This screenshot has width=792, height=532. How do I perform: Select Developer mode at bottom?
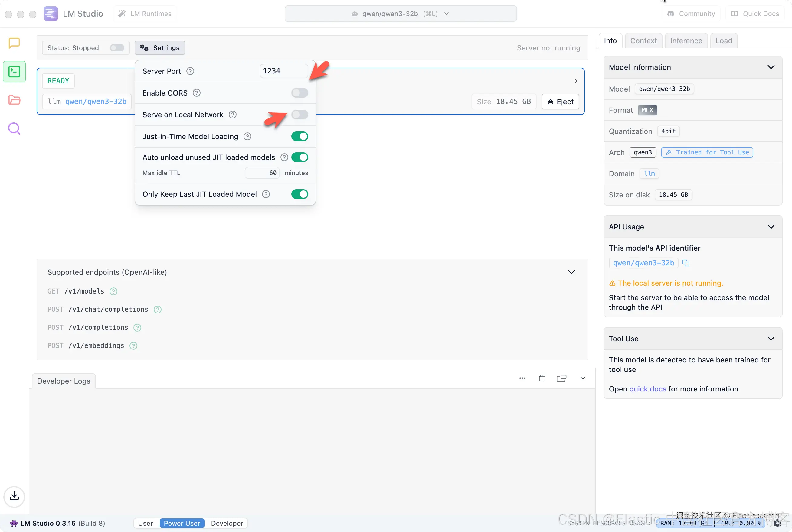[x=227, y=523]
